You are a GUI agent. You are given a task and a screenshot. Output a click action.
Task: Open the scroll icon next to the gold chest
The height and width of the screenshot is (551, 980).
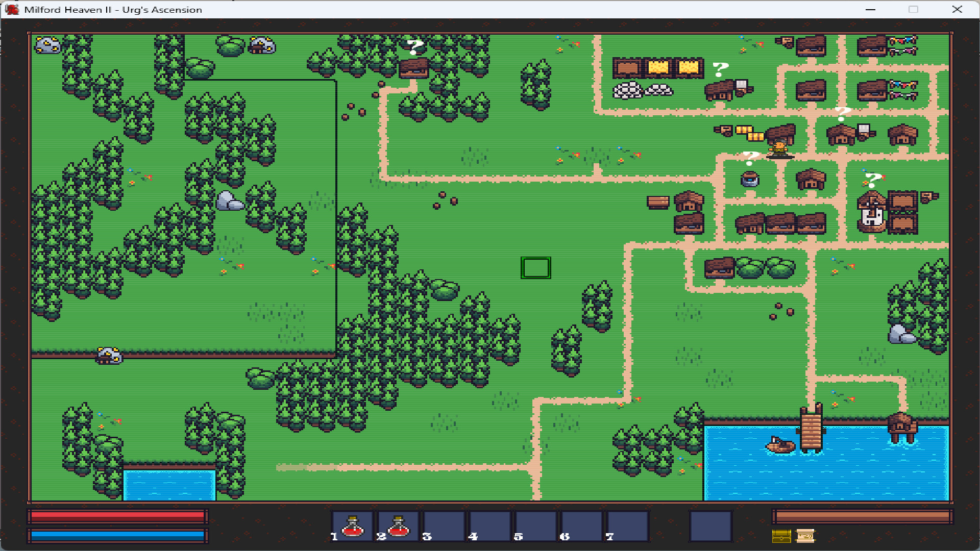click(x=806, y=536)
